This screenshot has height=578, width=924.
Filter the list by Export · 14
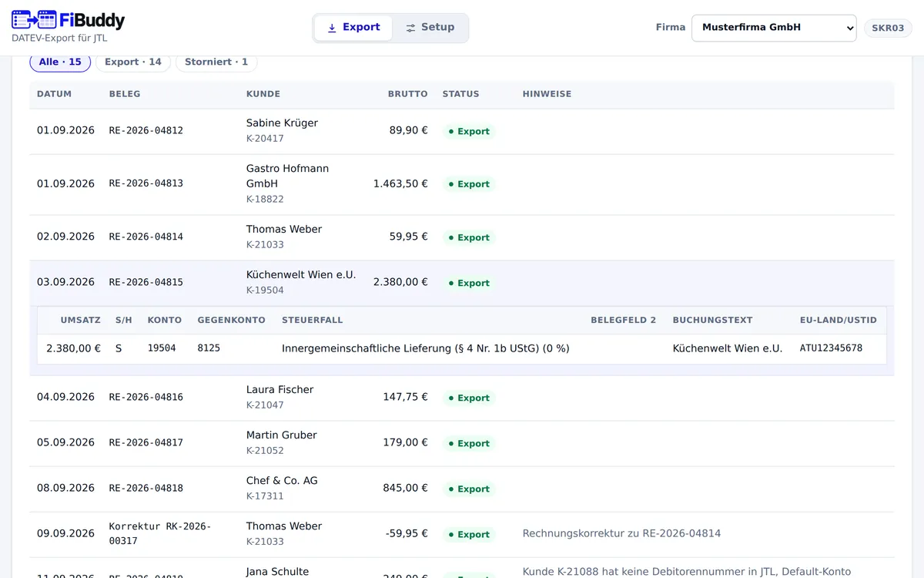[133, 62]
